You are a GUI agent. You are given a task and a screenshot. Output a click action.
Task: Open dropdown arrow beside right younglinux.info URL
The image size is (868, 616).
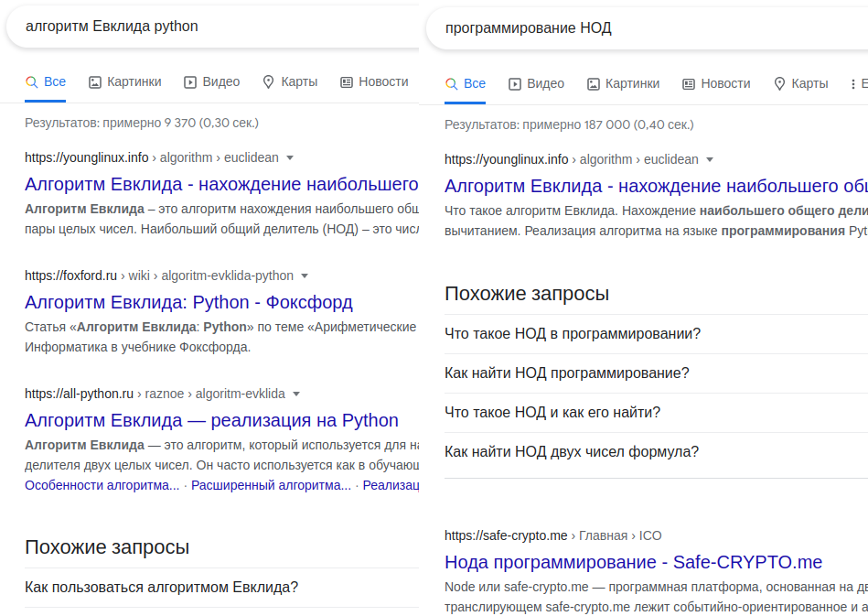710,159
